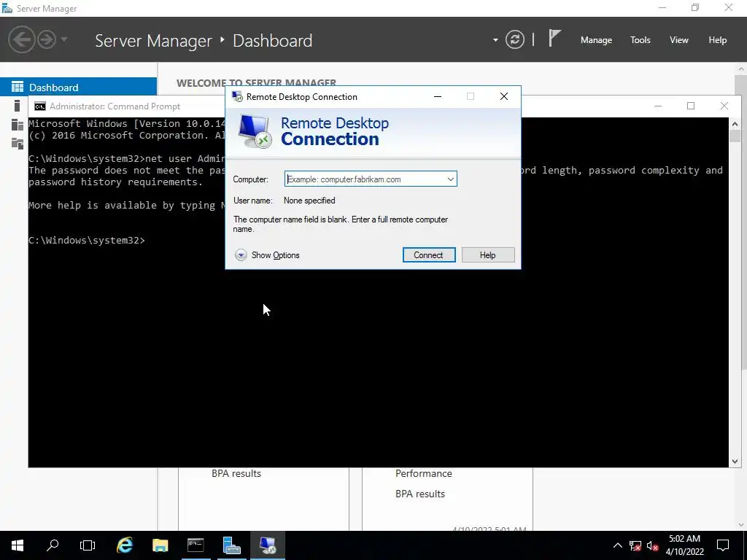Maximize the Command Prompt window
Viewport: 747px width, 560px height.
point(691,106)
